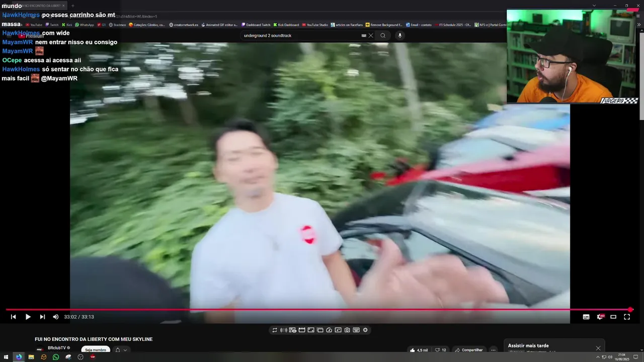The height and width of the screenshot is (362, 644).
Task: Open the F1 Schedule 2025 bookmark
Action: click(452, 25)
